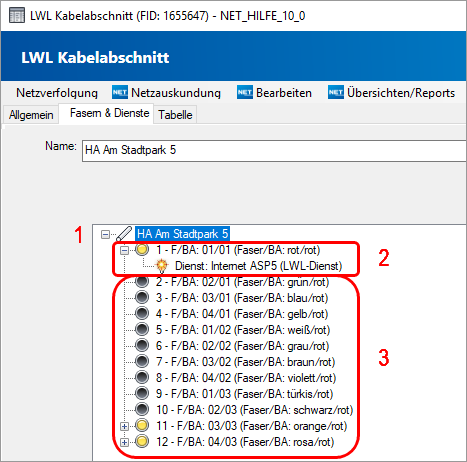This screenshot has height=462, width=467.
Task: Expand fiber 11 - F/BA: 03/03 node
Action: pyautogui.click(x=124, y=426)
